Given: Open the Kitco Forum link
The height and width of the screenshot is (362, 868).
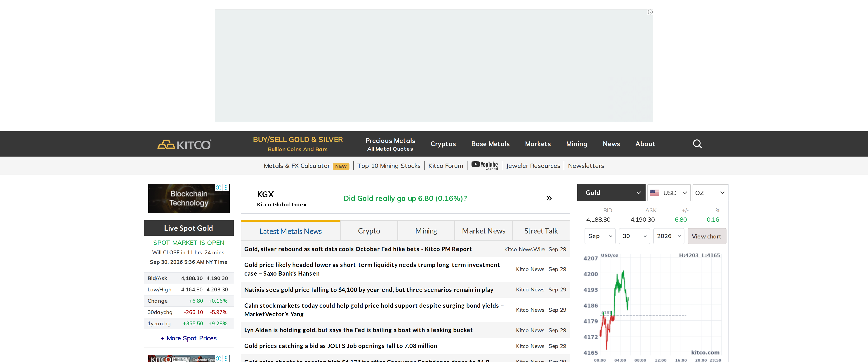Looking at the screenshot, I should coord(446,166).
